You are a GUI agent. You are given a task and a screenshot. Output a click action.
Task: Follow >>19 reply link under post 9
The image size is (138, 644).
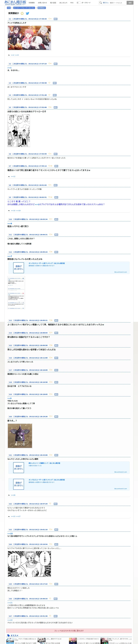pyautogui.click(x=18, y=211)
